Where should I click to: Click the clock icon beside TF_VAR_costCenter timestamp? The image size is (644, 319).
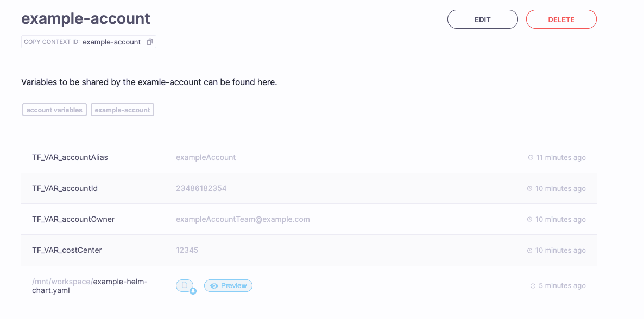[531, 250]
